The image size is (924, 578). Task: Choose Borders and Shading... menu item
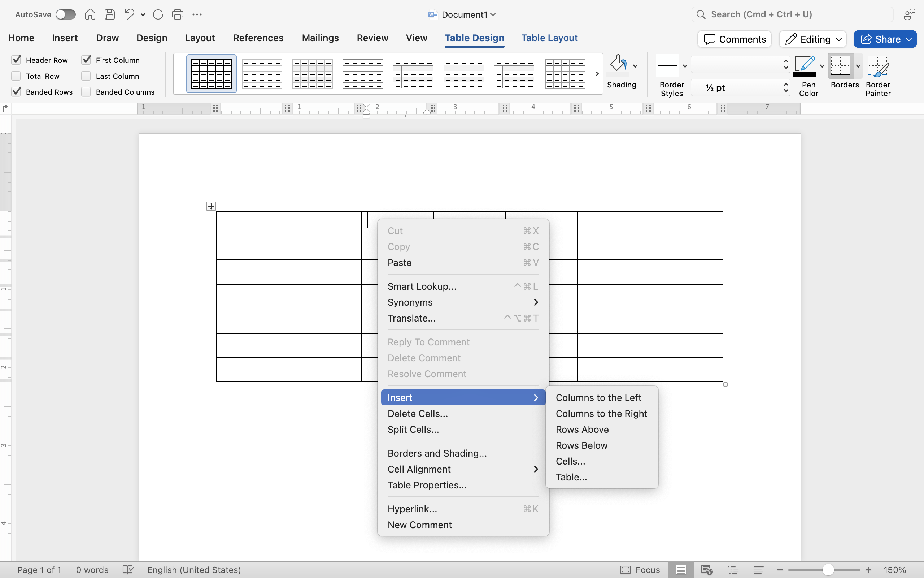(x=463, y=453)
